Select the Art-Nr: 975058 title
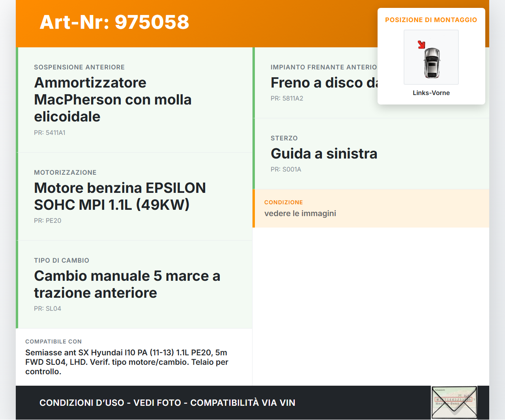The width and height of the screenshot is (505, 420). [114, 23]
